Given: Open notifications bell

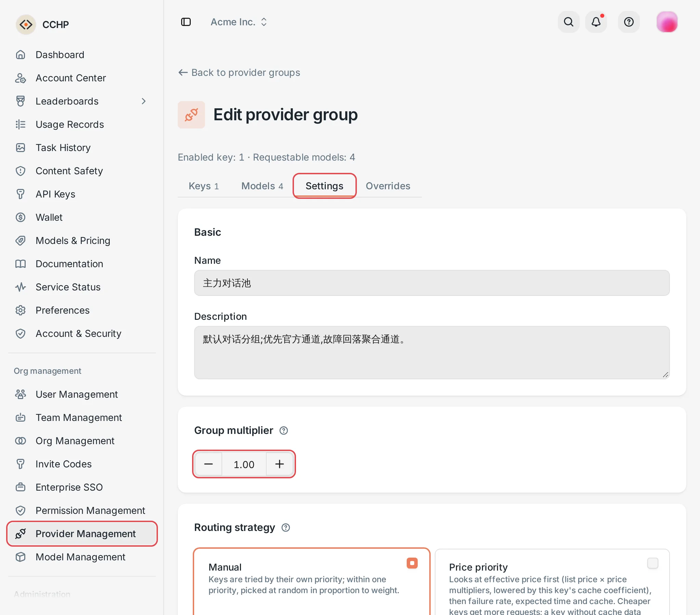Looking at the screenshot, I should (596, 22).
